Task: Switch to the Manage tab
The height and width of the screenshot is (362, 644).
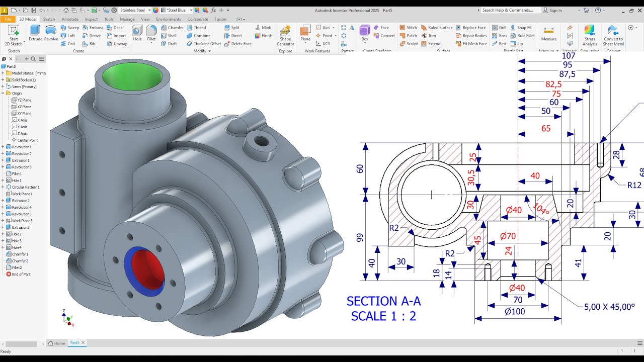Action: pos(127,19)
